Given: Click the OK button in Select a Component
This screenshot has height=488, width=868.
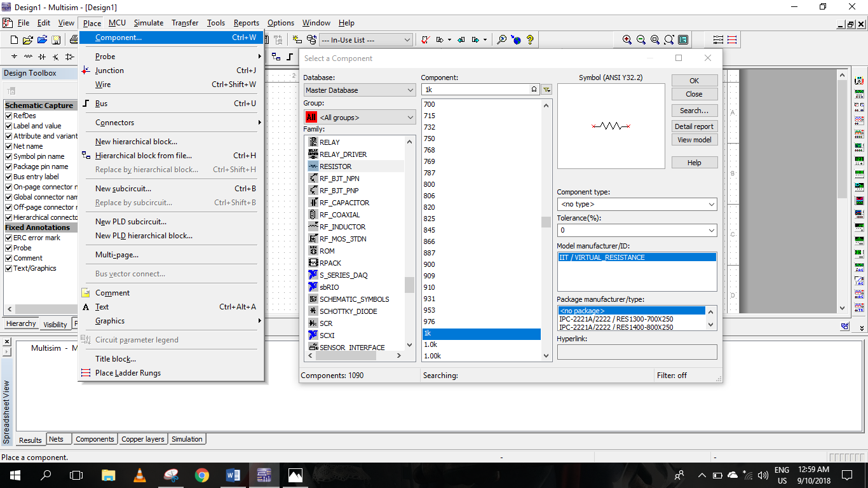Looking at the screenshot, I should click(x=695, y=81).
